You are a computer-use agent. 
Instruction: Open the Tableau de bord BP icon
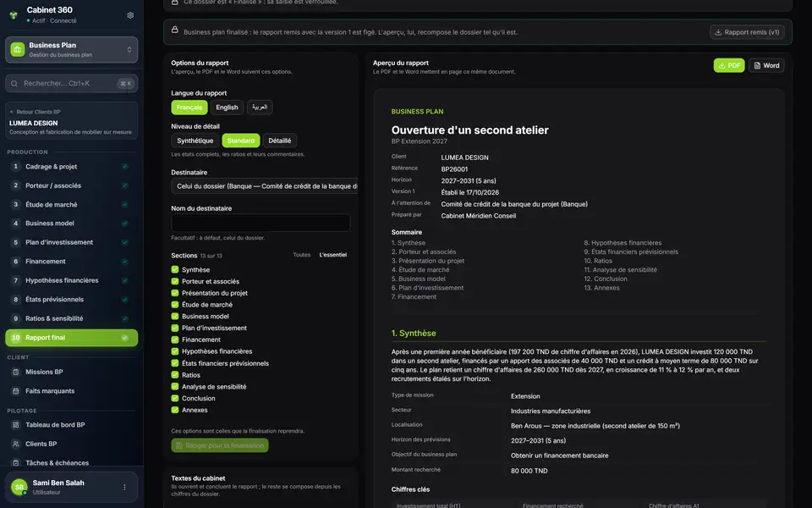[x=15, y=424]
